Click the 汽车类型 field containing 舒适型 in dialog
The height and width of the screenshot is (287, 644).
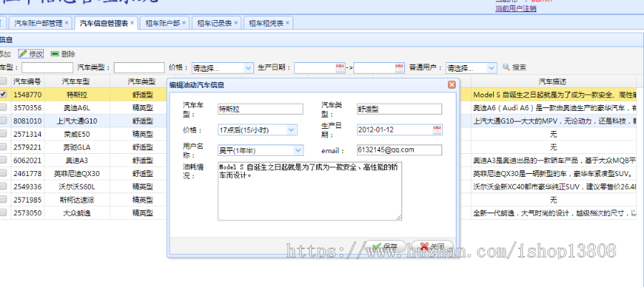click(399, 109)
